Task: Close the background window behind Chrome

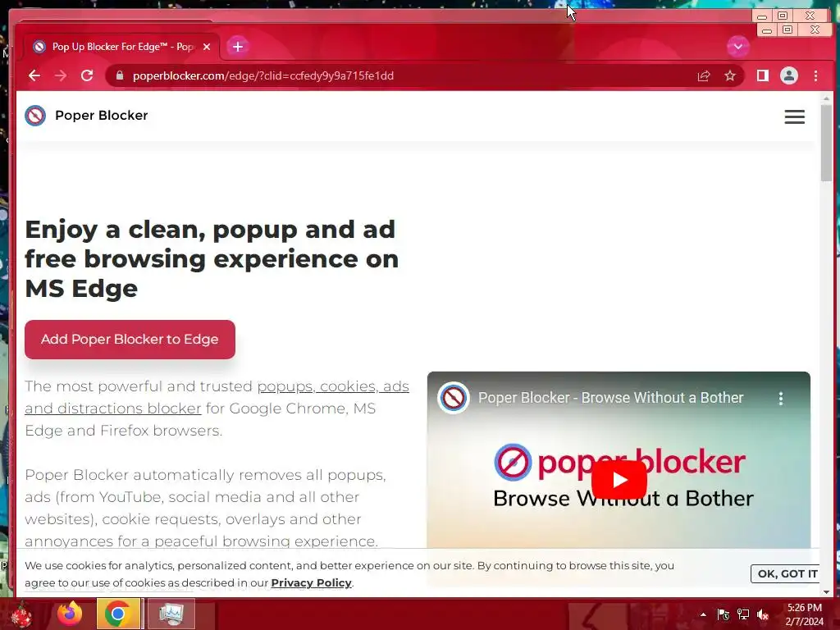Action: (x=810, y=16)
